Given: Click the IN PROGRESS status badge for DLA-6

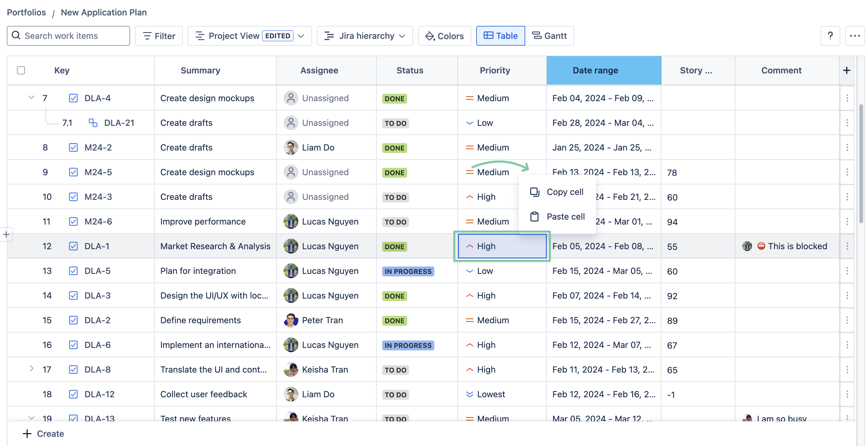Looking at the screenshot, I should click(408, 345).
